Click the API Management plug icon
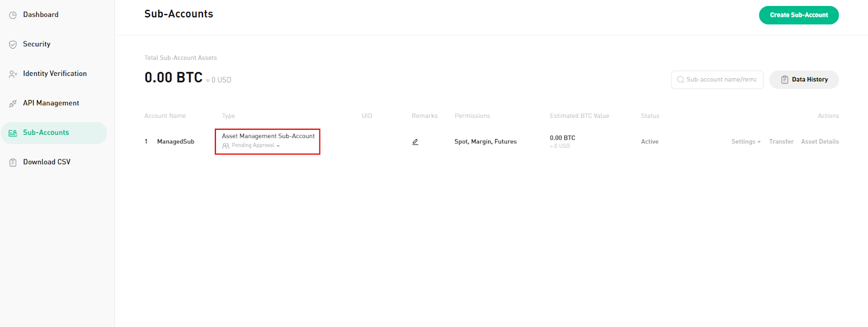 click(13, 103)
